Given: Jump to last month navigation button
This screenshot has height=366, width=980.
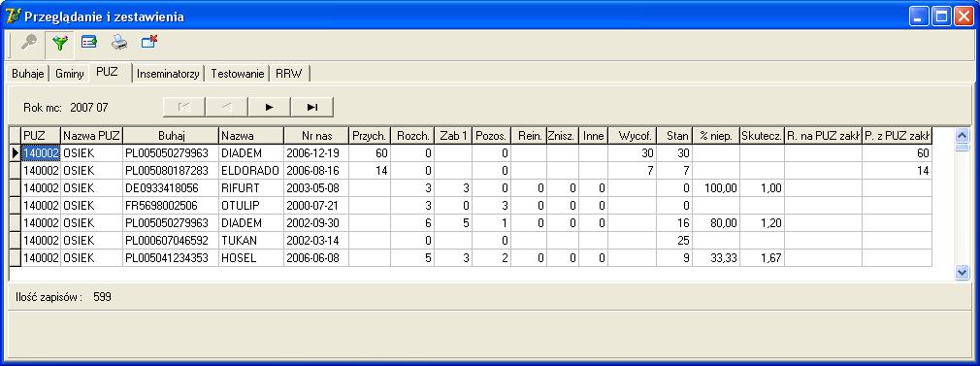Looking at the screenshot, I should coord(311,107).
